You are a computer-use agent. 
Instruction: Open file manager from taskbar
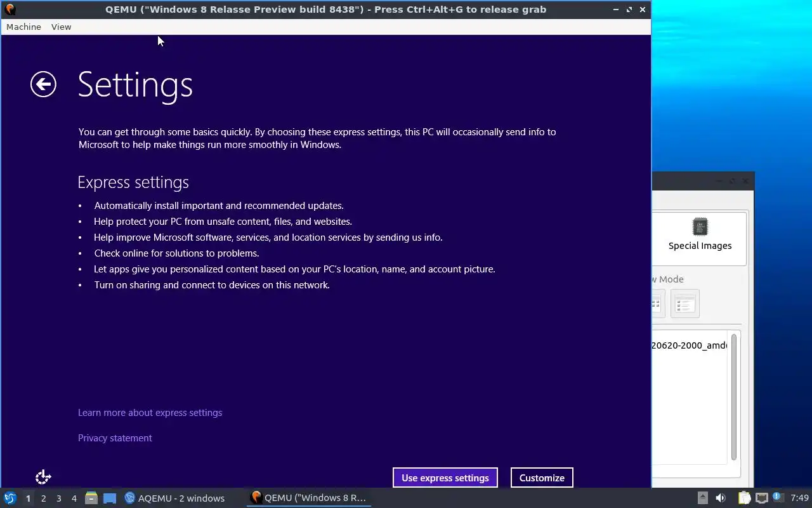click(91, 498)
